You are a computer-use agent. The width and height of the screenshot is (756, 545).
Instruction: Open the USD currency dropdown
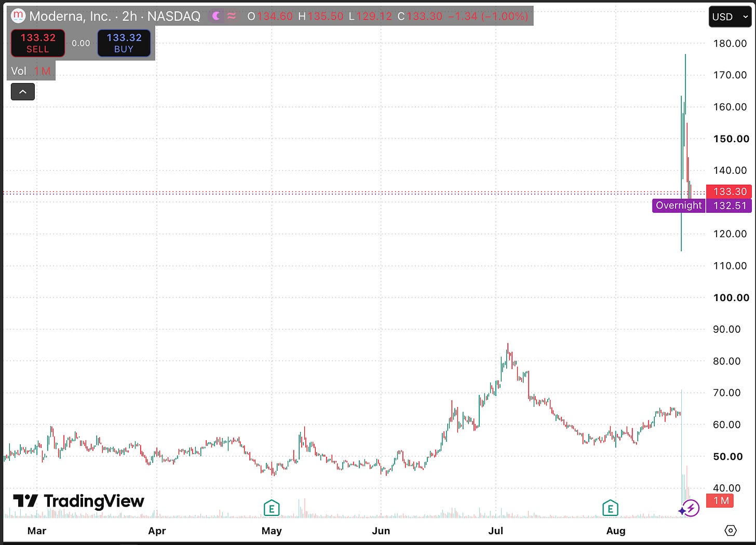point(730,17)
